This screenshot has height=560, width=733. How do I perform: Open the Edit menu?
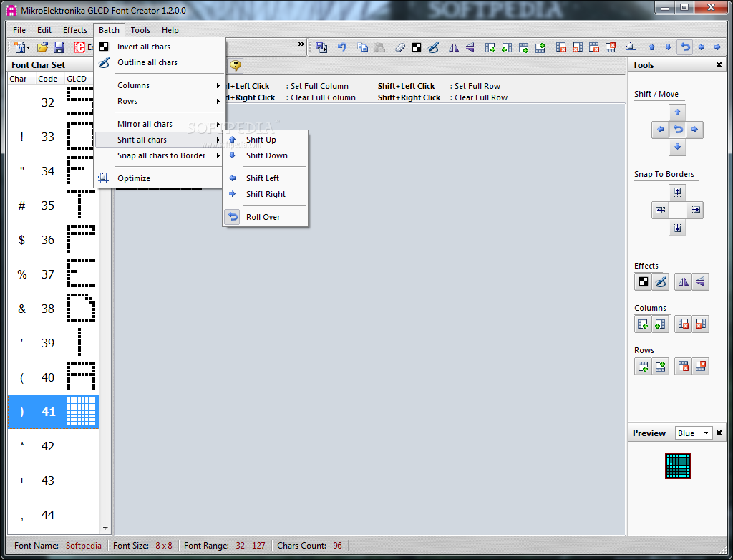[44, 30]
